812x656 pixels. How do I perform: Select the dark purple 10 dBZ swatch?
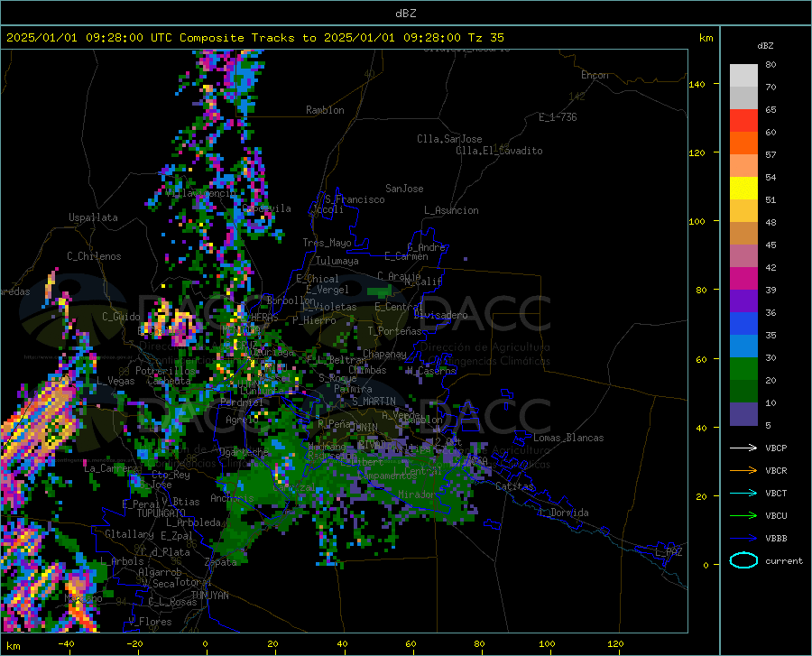click(x=743, y=414)
